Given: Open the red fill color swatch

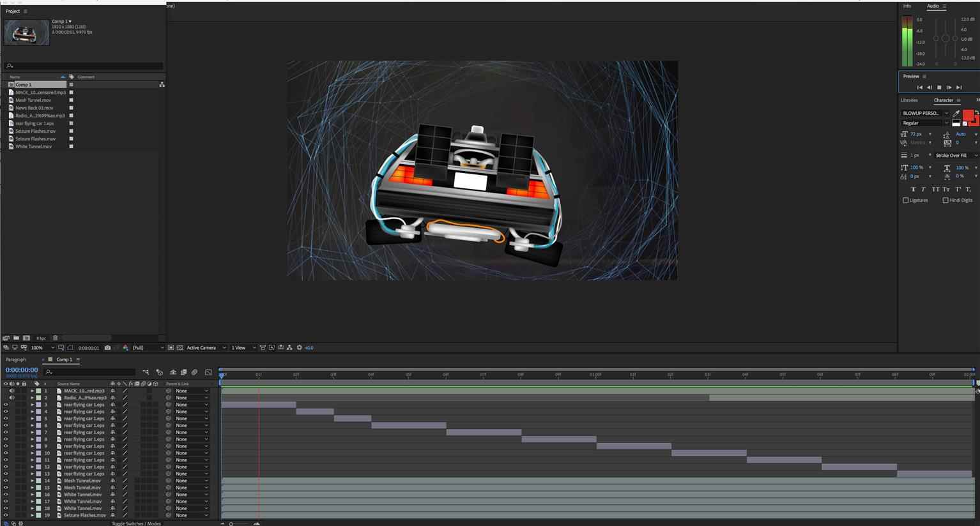Looking at the screenshot, I should coord(968,116).
